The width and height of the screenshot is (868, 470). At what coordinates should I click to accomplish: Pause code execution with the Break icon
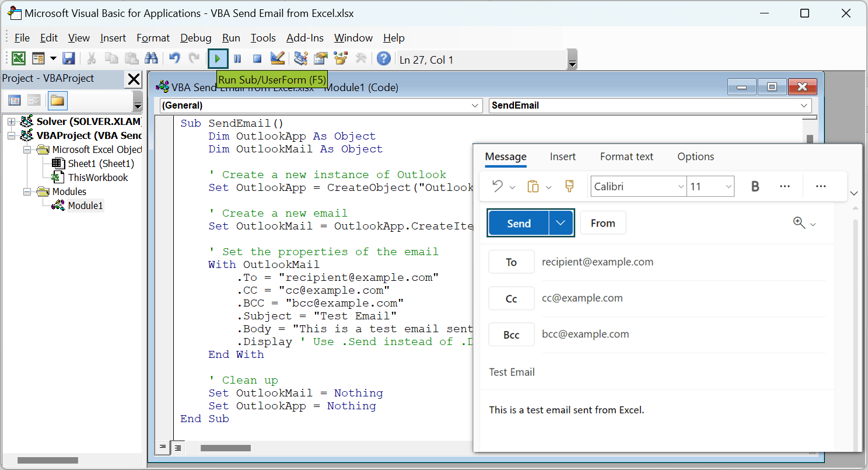[237, 58]
